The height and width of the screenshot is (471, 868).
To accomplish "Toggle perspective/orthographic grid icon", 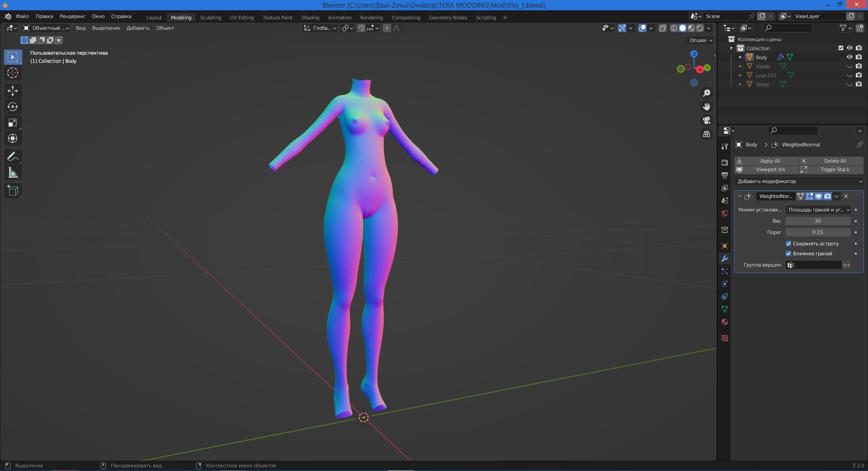I will [x=706, y=134].
